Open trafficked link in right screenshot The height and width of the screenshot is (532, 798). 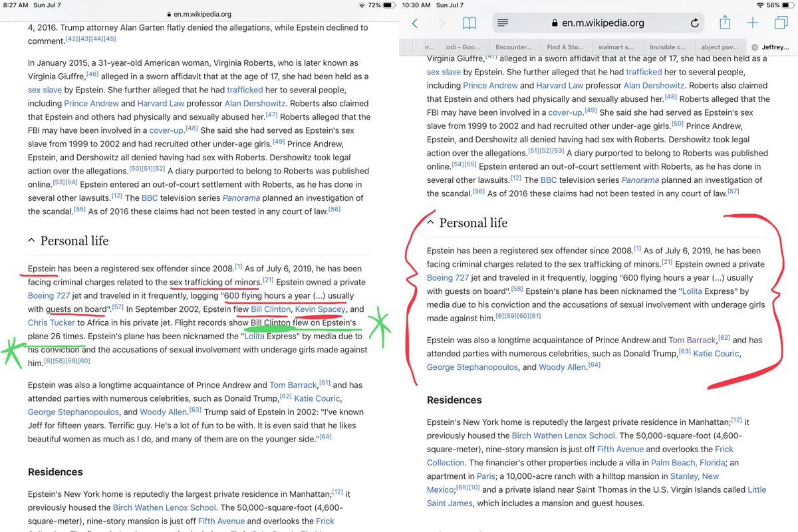point(644,72)
